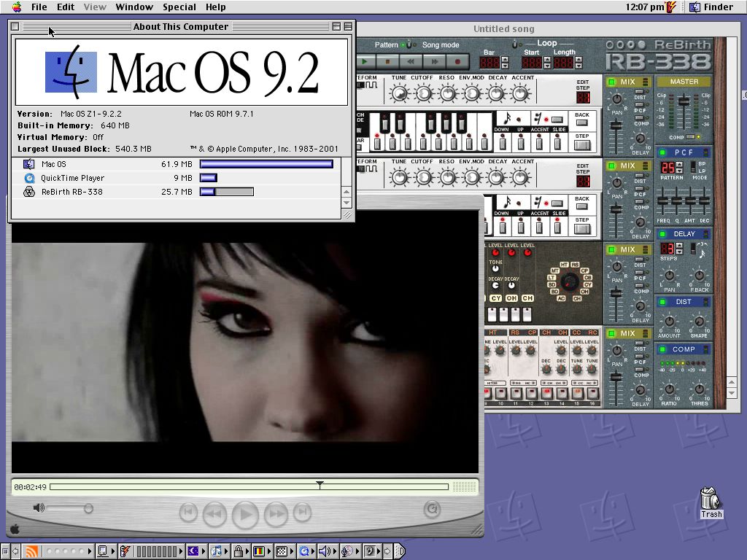
Task: Open the Edit menu
Action: tap(65, 7)
